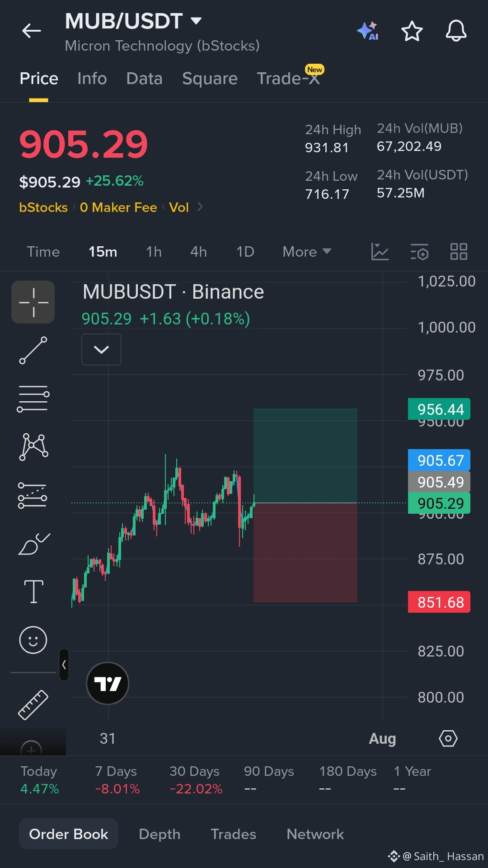
Task: Tap the 180 Days performance entry
Action: tap(347, 780)
